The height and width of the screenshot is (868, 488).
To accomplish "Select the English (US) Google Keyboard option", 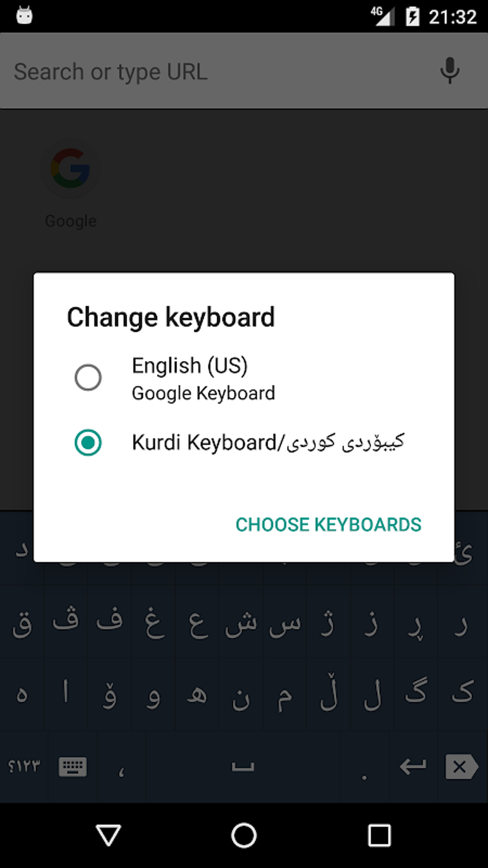I will coord(88,378).
